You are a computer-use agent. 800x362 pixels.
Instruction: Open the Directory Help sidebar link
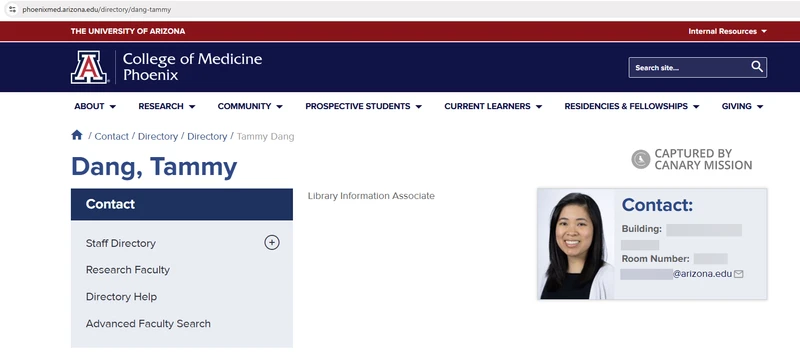121,297
